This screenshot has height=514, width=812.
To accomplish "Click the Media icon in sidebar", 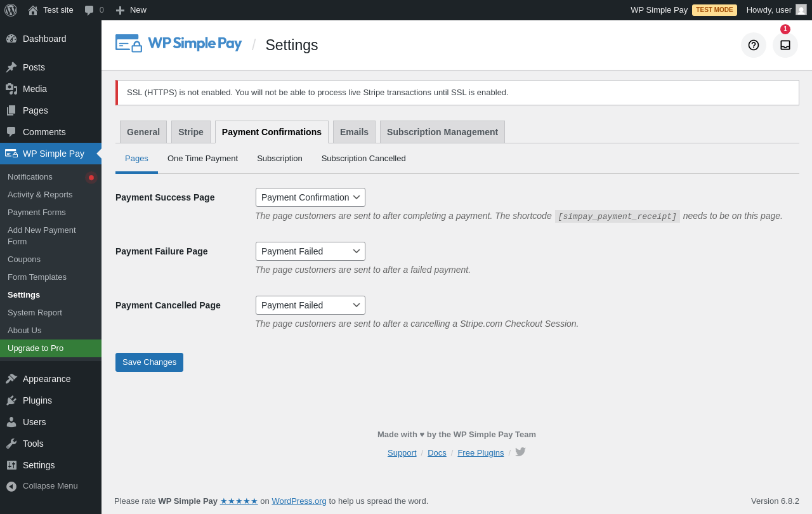I will click(x=11, y=89).
